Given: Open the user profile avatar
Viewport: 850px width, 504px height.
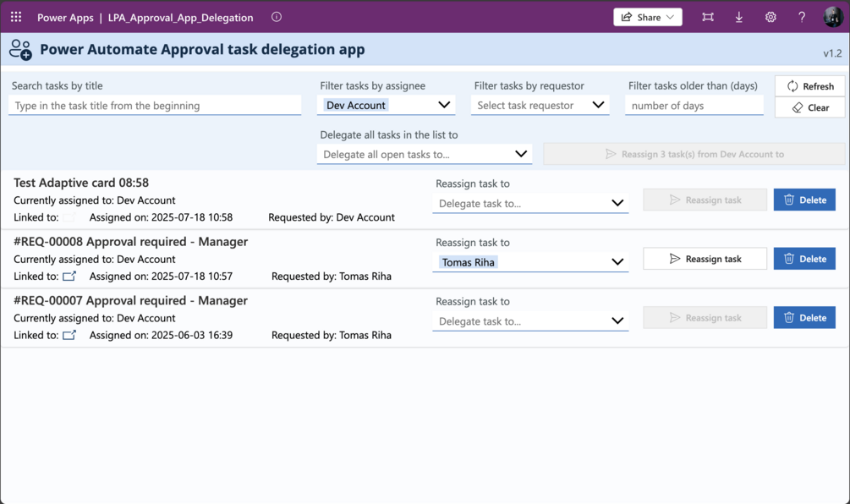Looking at the screenshot, I should (x=832, y=17).
